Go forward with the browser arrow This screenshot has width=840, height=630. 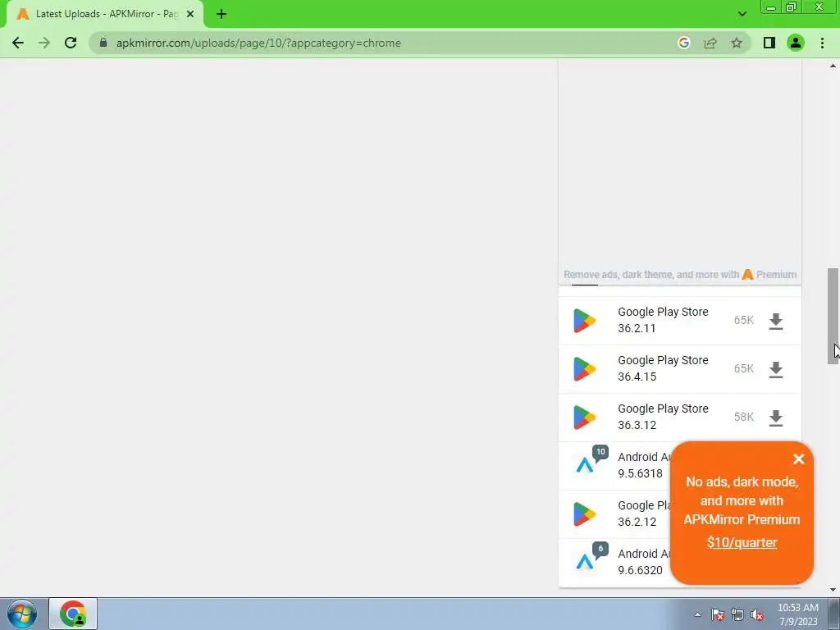point(44,43)
